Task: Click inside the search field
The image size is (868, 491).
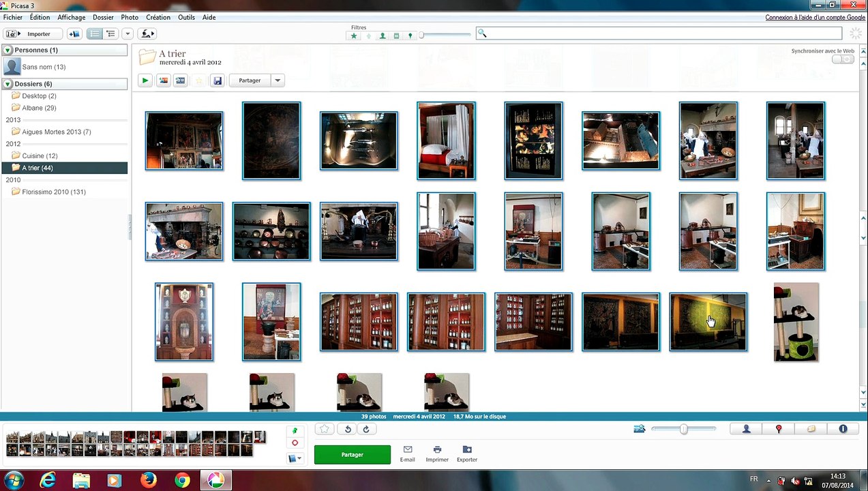Action: click(x=659, y=33)
